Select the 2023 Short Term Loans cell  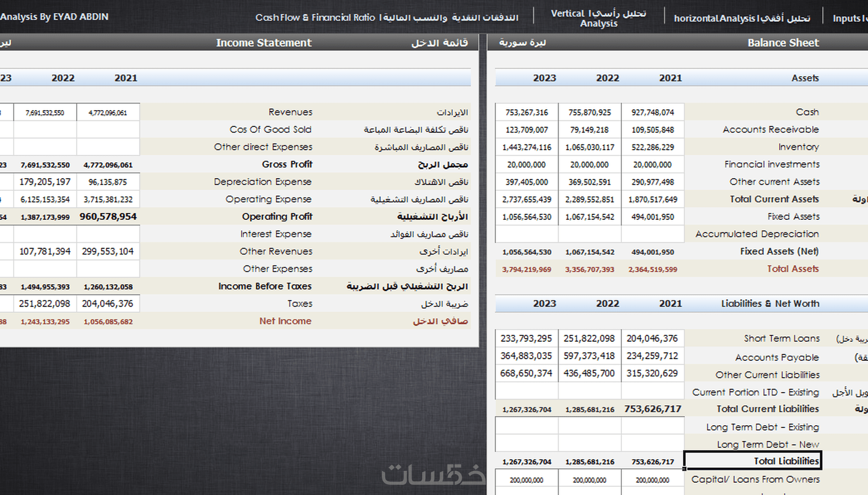526,338
